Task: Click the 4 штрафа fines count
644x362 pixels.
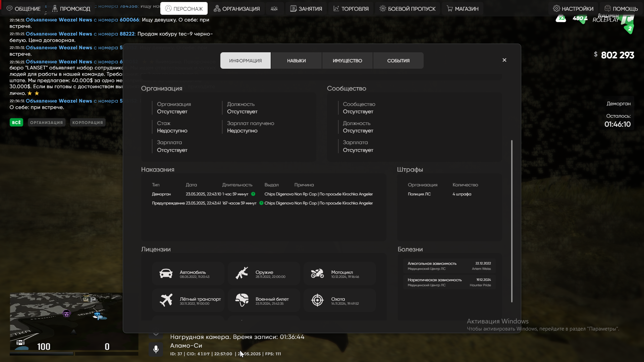Action: [x=462, y=194]
